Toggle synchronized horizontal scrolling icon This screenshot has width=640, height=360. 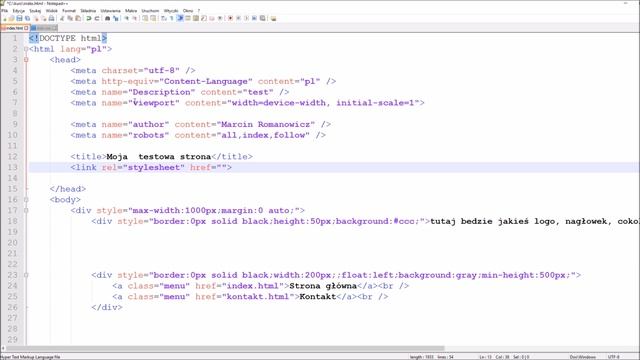(153, 18)
